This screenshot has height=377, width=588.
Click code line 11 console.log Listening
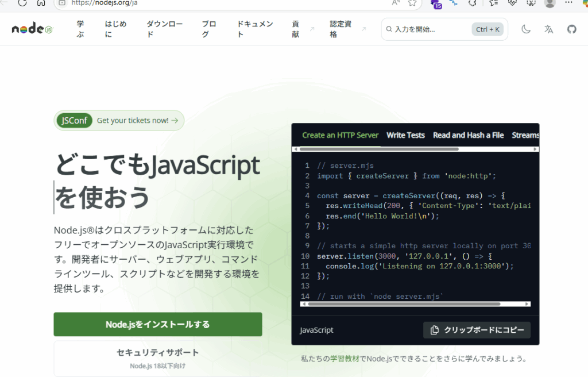(x=419, y=266)
